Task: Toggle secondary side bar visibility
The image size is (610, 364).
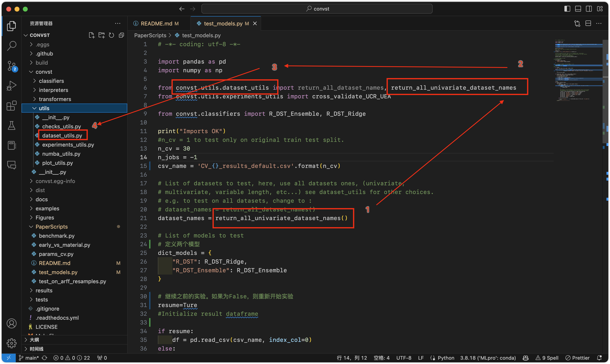Action: point(589,9)
